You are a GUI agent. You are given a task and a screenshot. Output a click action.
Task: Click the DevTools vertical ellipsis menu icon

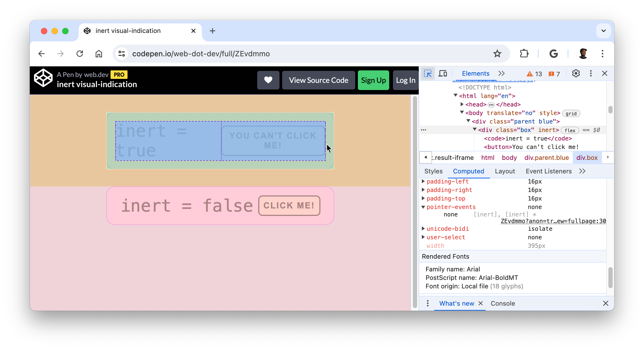pyautogui.click(x=591, y=73)
